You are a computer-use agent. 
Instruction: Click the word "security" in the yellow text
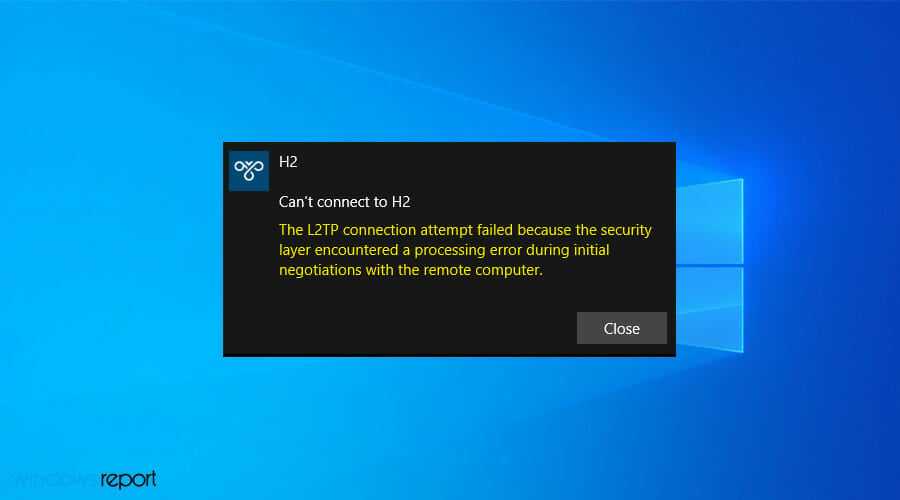click(x=626, y=230)
